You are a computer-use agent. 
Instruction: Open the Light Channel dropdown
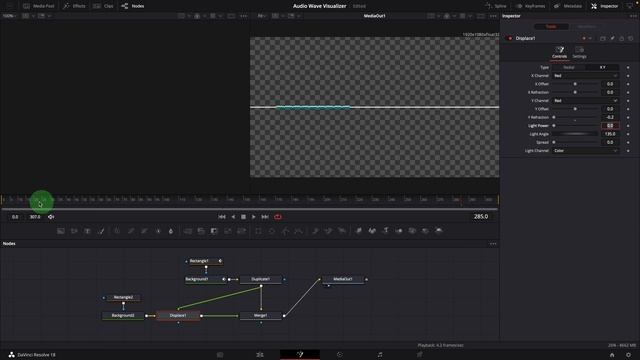pos(585,151)
